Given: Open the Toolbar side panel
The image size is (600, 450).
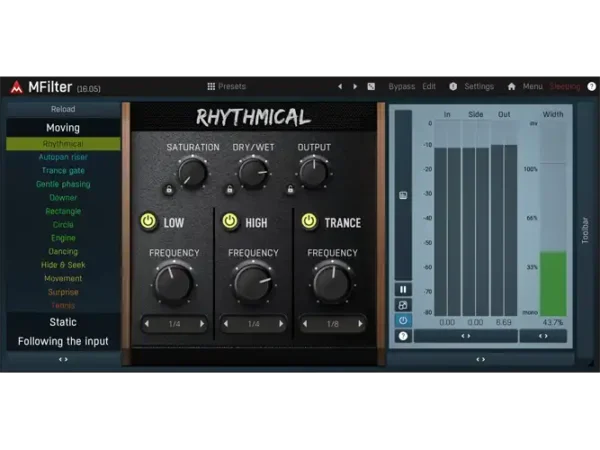Looking at the screenshot, I should pyautogui.click(x=585, y=231).
